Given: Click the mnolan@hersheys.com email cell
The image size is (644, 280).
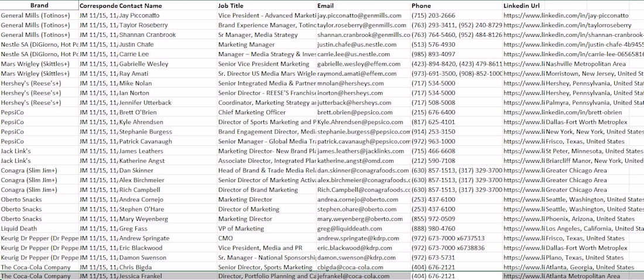Looking at the screenshot, I should pyautogui.click(x=364, y=83).
